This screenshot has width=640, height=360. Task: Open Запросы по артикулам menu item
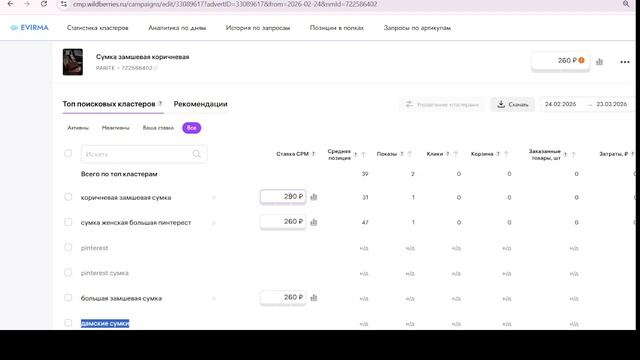pyautogui.click(x=417, y=28)
